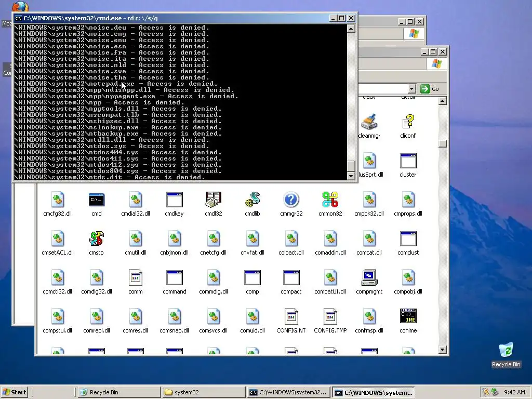The image size is (532, 399).
Task: Select the comuid.dll file icon
Action: pos(252,316)
